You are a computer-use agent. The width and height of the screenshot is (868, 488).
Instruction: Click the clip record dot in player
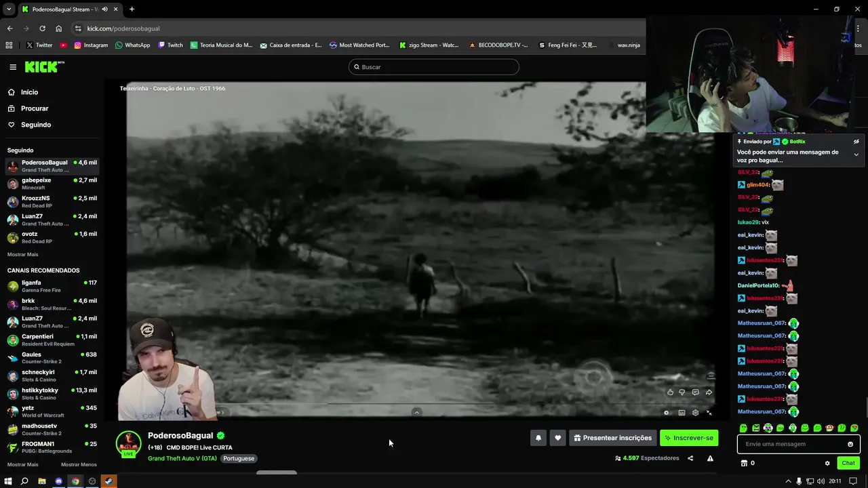[x=667, y=413]
